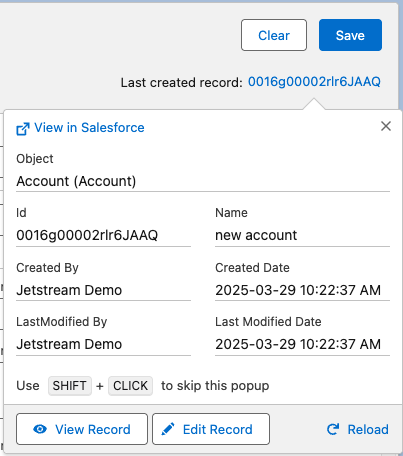Select the LastModified By value Jetstream Demo
403x456 pixels.
point(69,344)
